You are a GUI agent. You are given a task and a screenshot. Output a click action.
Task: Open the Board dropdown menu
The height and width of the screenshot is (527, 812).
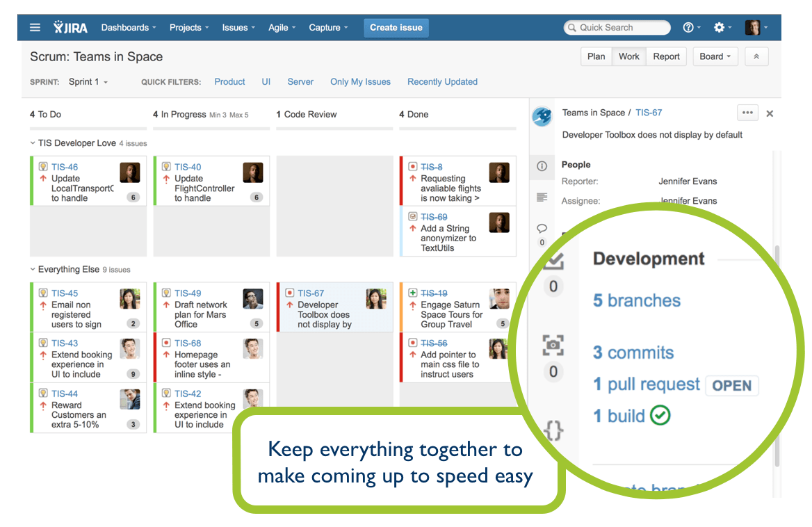pos(715,56)
